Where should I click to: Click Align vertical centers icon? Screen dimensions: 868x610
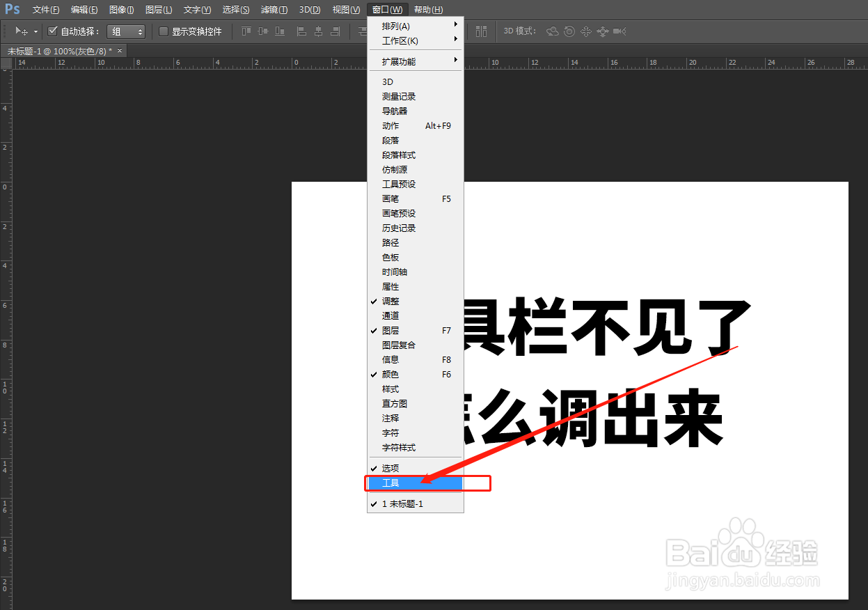point(263,31)
